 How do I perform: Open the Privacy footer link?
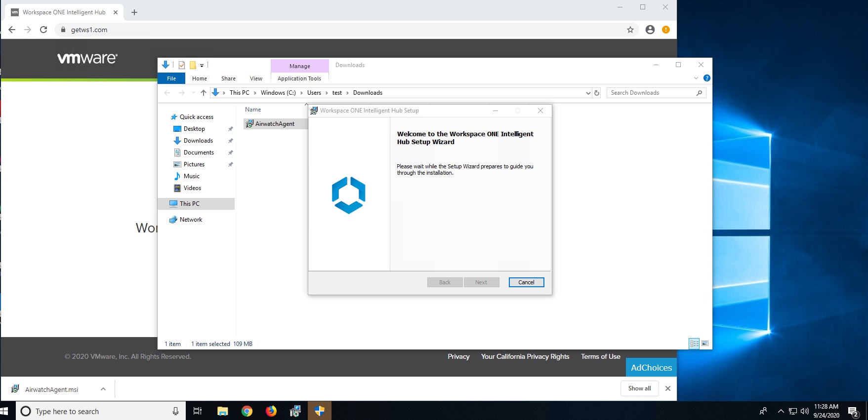458,356
